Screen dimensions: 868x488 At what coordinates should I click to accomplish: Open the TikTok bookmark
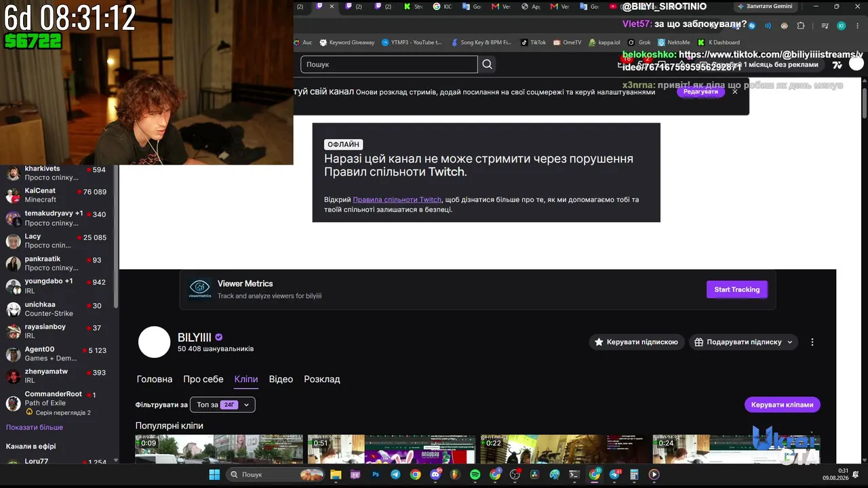[533, 42]
